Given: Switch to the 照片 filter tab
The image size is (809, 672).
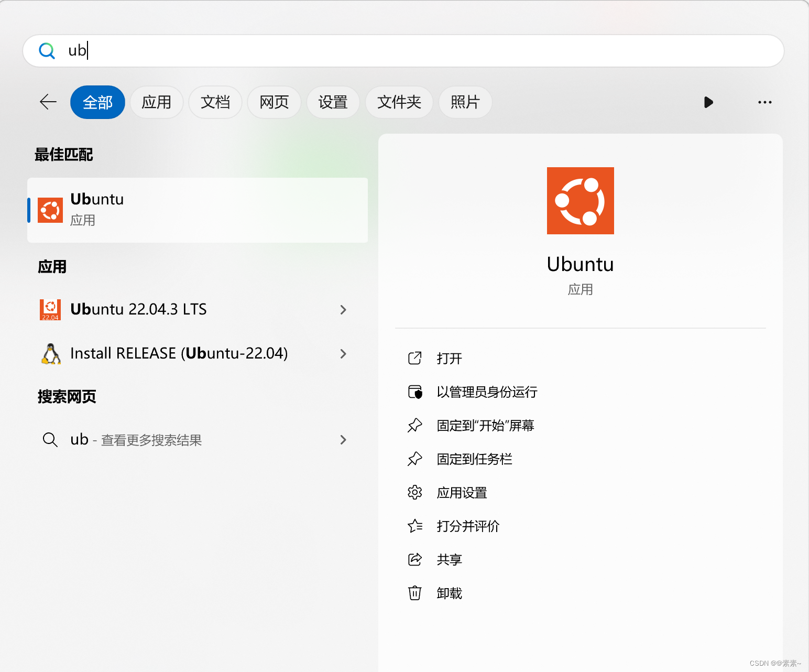Looking at the screenshot, I should 465,102.
